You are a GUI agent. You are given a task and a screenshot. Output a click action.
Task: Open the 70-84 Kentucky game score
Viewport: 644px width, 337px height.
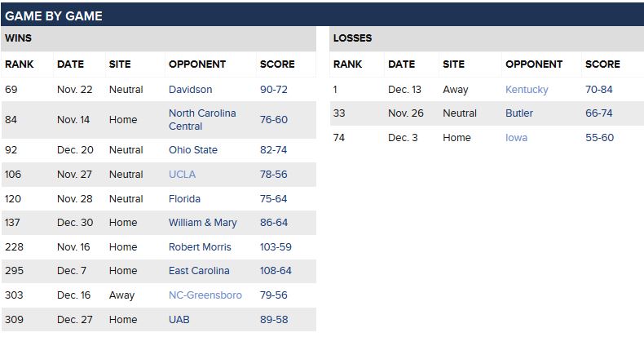click(x=599, y=90)
